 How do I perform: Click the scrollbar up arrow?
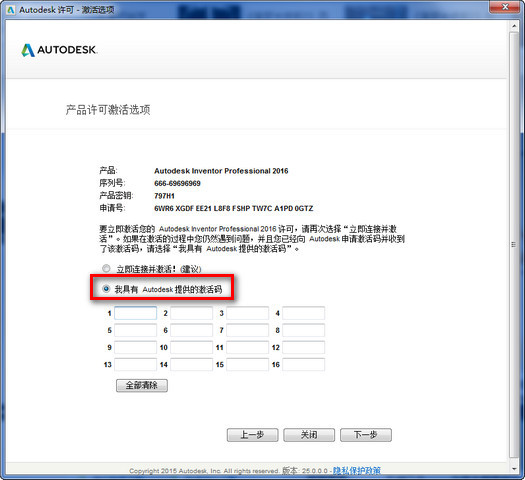coord(514,26)
